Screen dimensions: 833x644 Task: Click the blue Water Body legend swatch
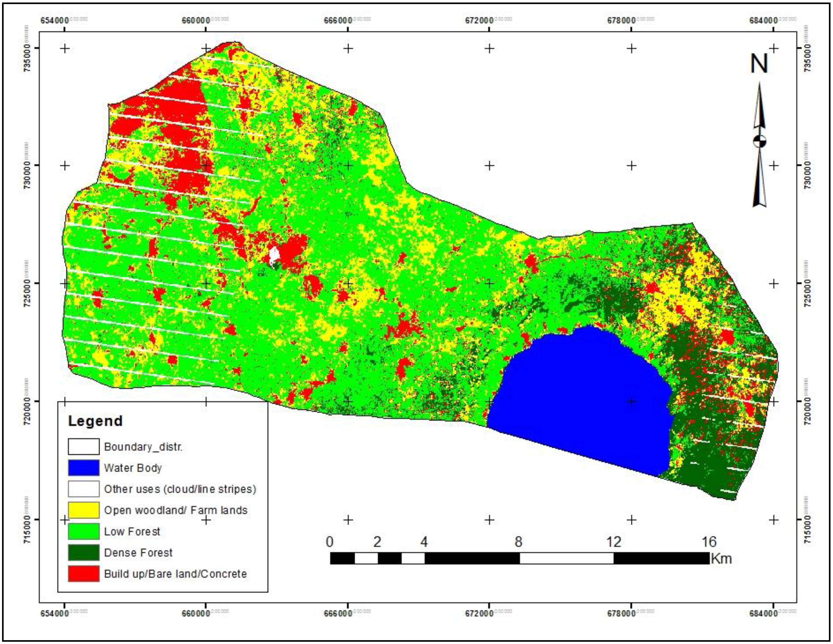84,468
